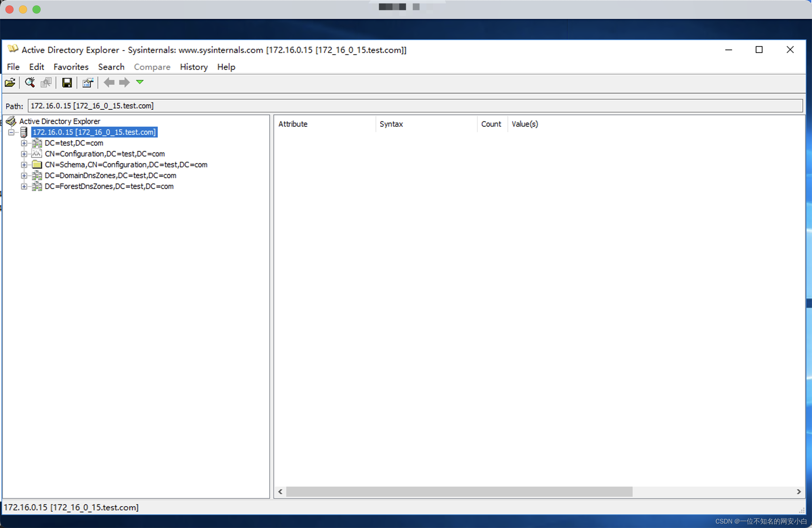
Task: Open the Search menu
Action: (111, 67)
